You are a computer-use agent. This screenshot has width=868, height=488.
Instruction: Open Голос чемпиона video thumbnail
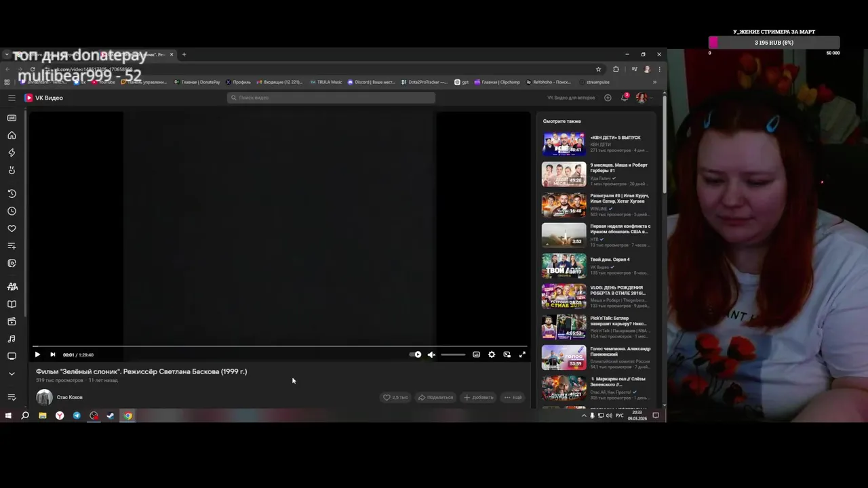564,357
